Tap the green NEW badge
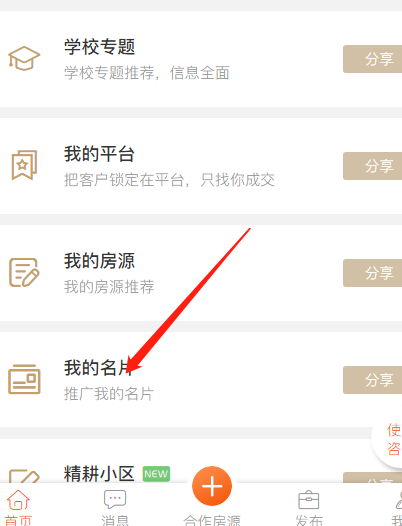This screenshot has height=526, width=402. [156, 474]
